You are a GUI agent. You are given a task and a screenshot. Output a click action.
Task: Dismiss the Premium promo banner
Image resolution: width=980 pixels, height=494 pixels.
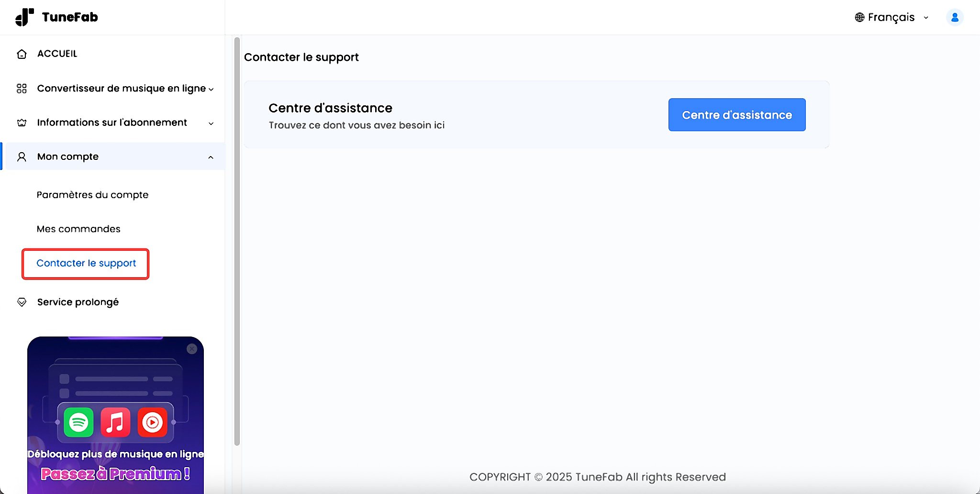[192, 349]
